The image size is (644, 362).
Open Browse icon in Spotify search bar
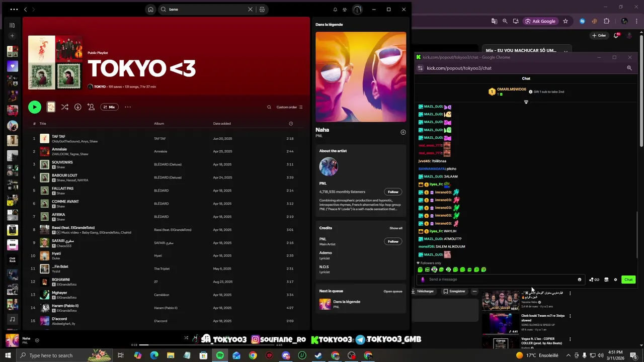click(x=262, y=9)
